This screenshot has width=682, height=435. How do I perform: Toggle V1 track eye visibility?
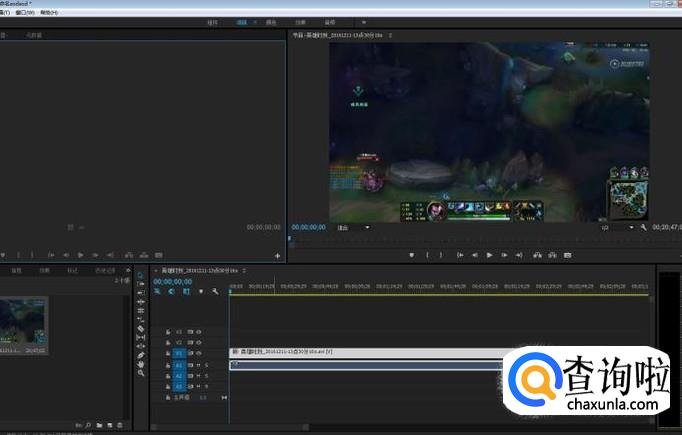tap(199, 353)
